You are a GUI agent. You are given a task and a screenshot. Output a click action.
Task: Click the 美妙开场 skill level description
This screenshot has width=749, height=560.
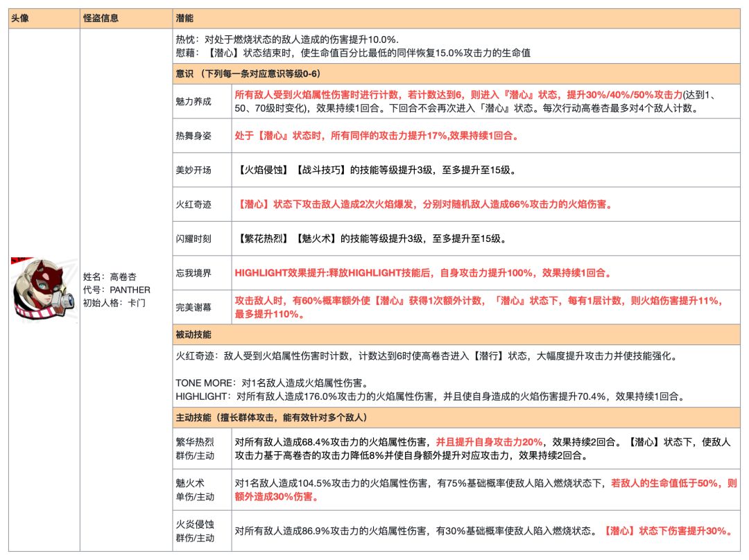[x=377, y=170]
